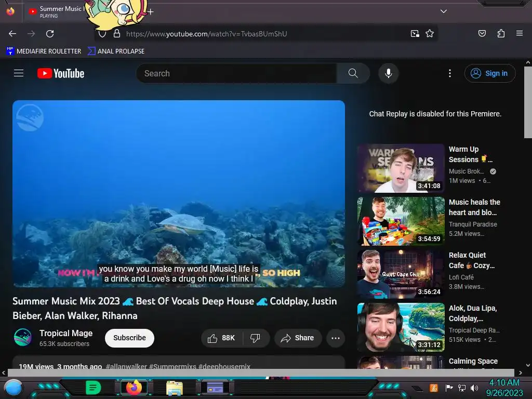The width and height of the screenshot is (532, 399).
Task: Click the page vertical scrollbar thumb
Action: (528, 102)
